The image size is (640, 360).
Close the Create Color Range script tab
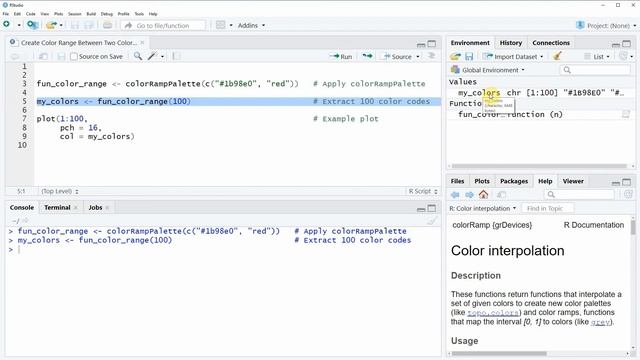tap(142, 42)
